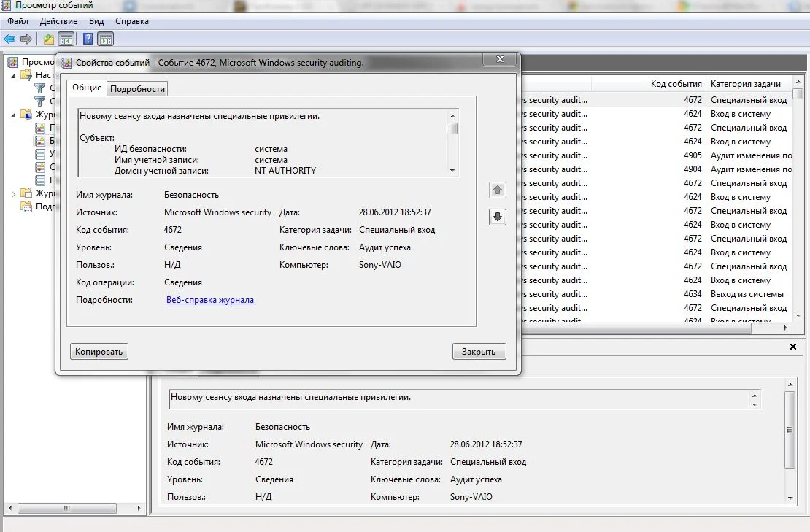Viewport: 810px width, 532px height.
Task: Click Sony-VAIO computer value in the dialog
Action: pyautogui.click(x=379, y=265)
